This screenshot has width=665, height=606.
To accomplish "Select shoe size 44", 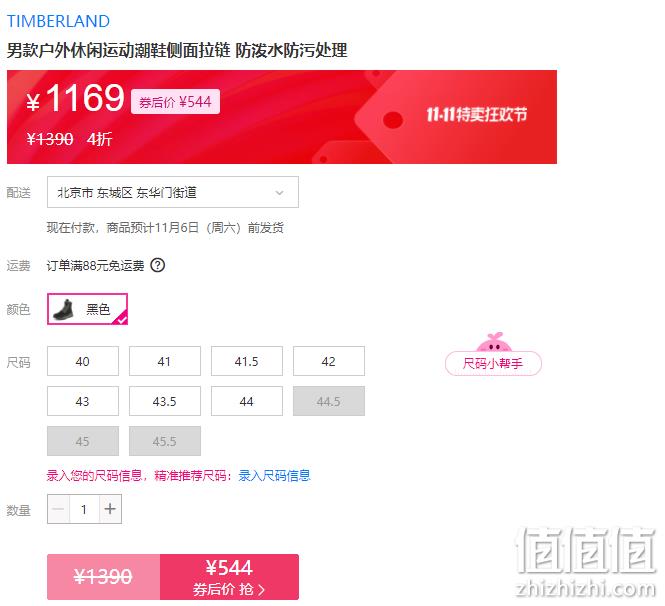I will click(x=246, y=401).
